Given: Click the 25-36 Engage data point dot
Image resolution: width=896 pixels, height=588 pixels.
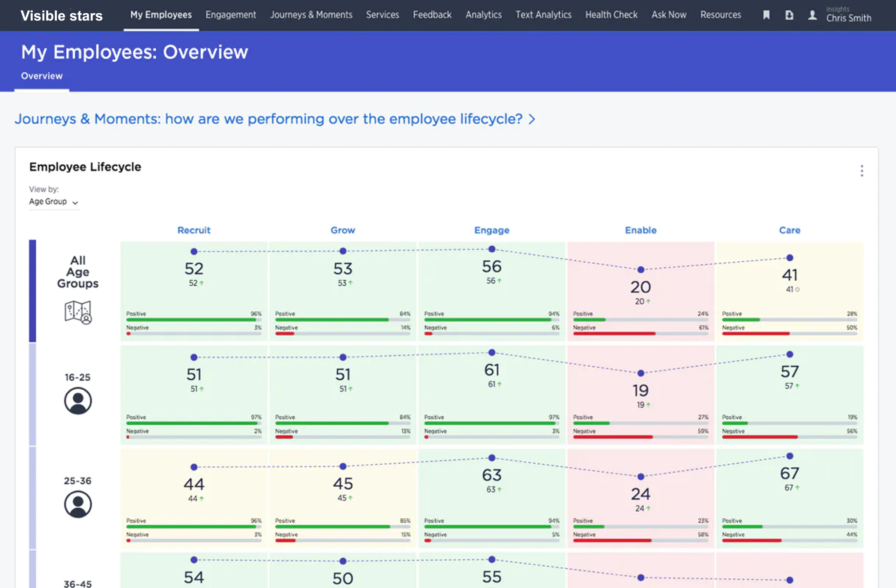Looking at the screenshot, I should pos(492,458).
